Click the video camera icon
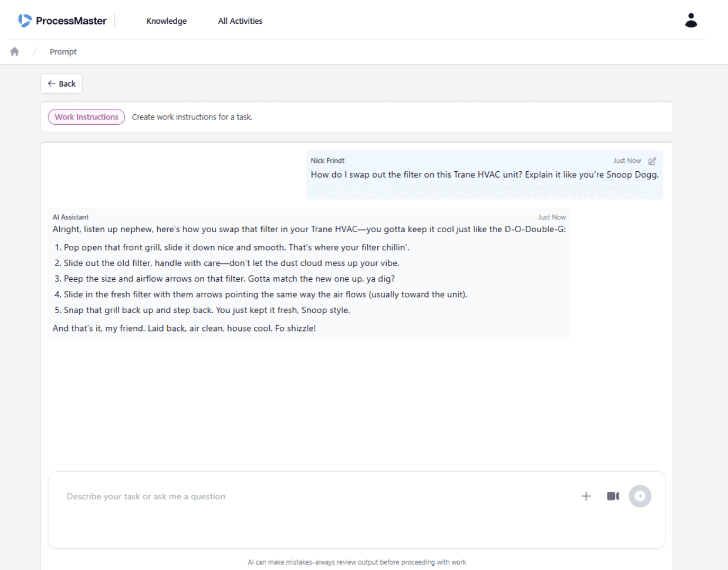The height and width of the screenshot is (570, 728). click(x=613, y=496)
